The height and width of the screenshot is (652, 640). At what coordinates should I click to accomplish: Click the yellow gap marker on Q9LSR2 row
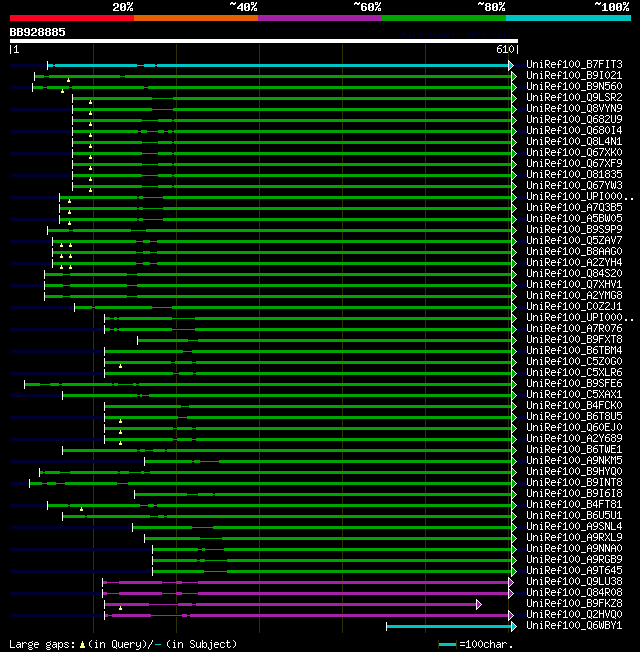click(x=90, y=102)
